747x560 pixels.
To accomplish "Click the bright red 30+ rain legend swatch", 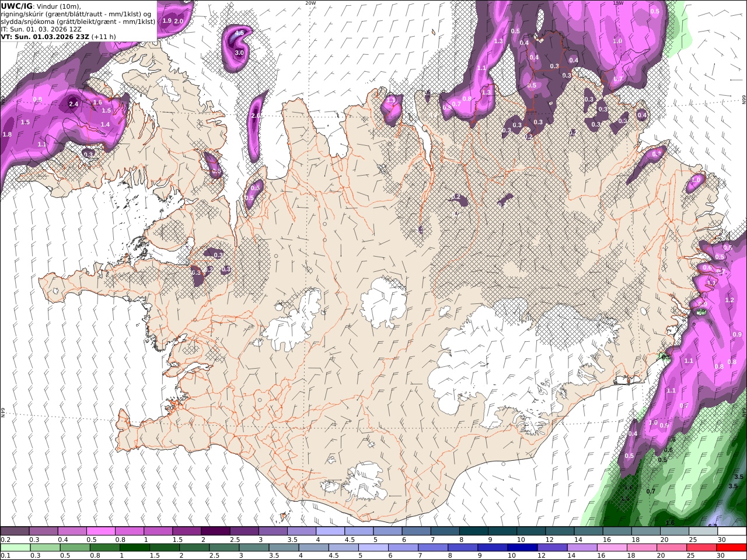I will coord(731,547).
